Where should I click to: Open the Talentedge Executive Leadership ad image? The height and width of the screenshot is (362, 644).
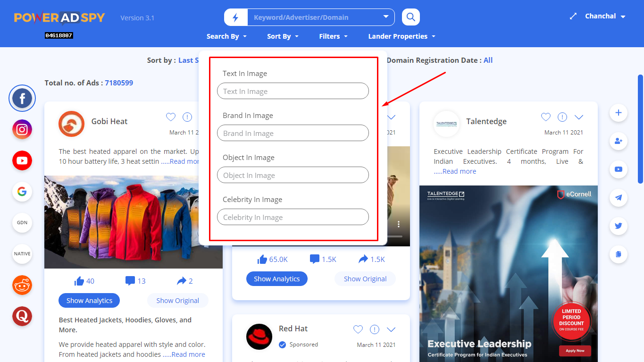[509, 274]
